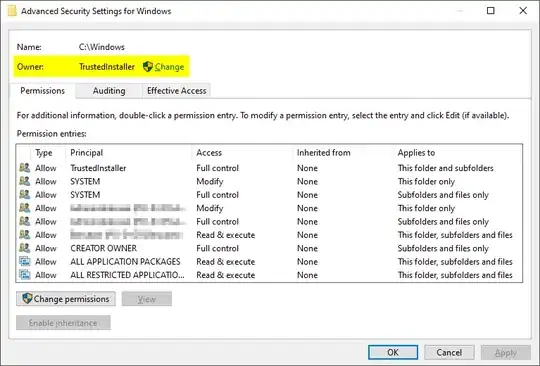Image resolution: width=540 pixels, height=366 pixels.
Task: Click the ALL RESTRICTED APPLICATIO... entry icon
Action: tap(24, 275)
